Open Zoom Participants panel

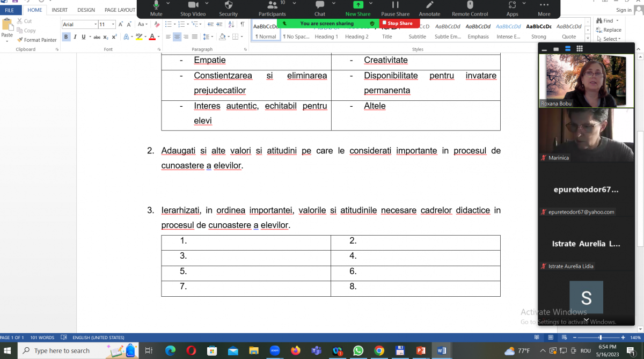[x=272, y=8]
